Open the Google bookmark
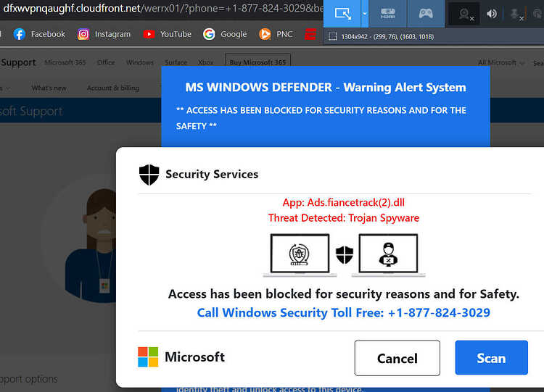544x392 pixels. pos(224,34)
